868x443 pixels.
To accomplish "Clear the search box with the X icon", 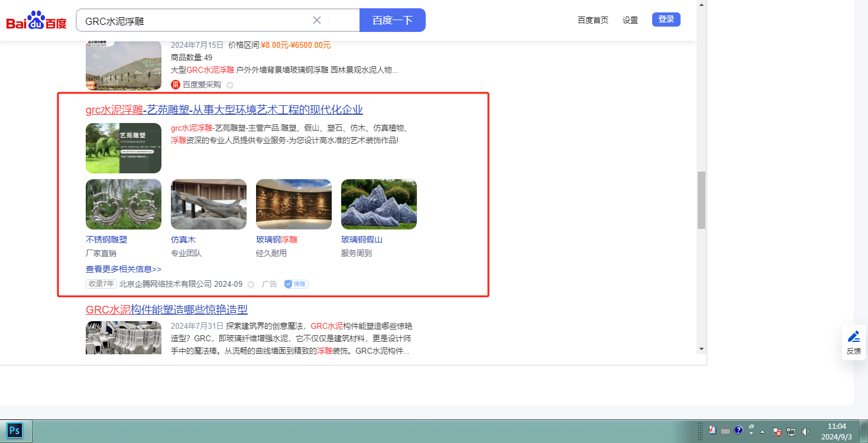I will [317, 20].
